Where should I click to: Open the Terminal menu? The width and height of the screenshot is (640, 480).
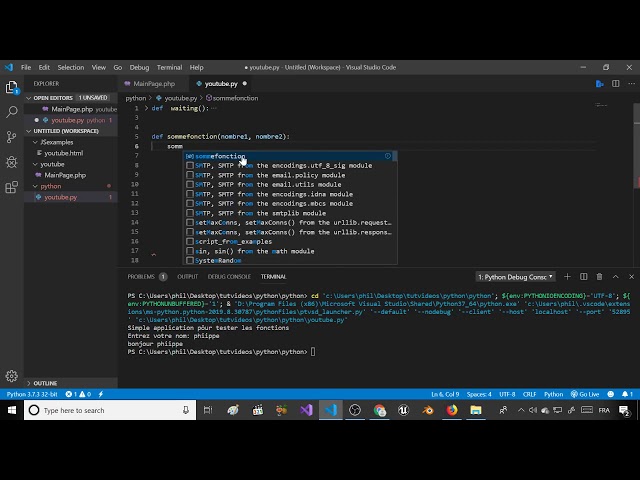169,67
